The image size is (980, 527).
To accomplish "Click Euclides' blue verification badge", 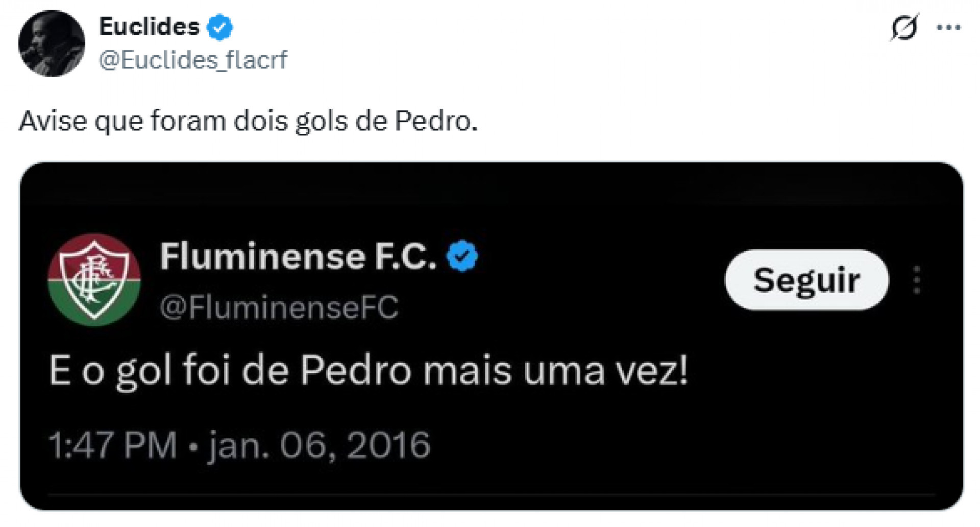I will click(219, 27).
